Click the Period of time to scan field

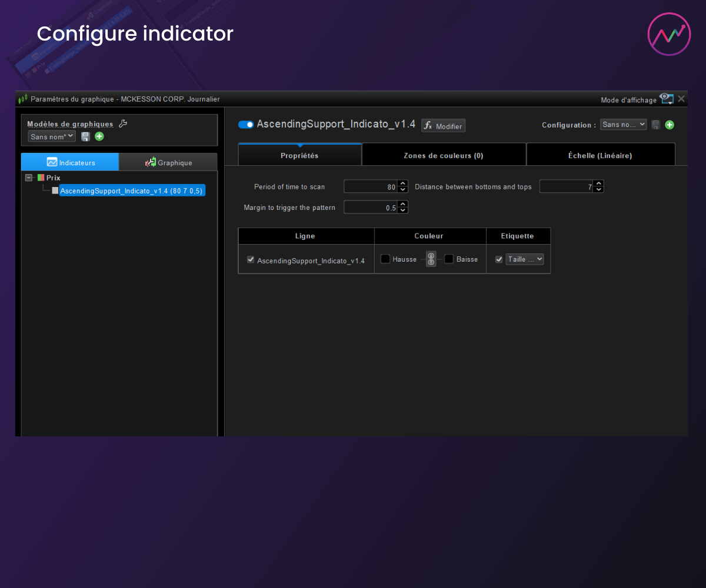(370, 187)
